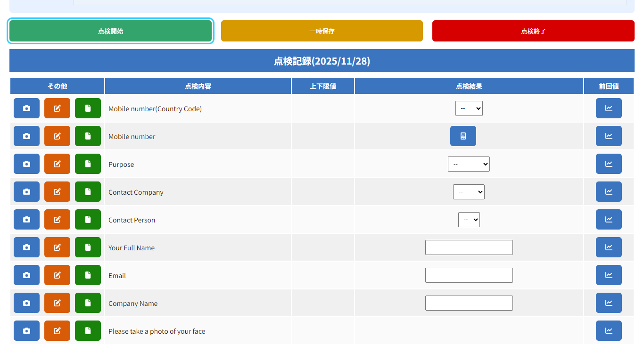Click green document icon in Company Name row

(88, 303)
